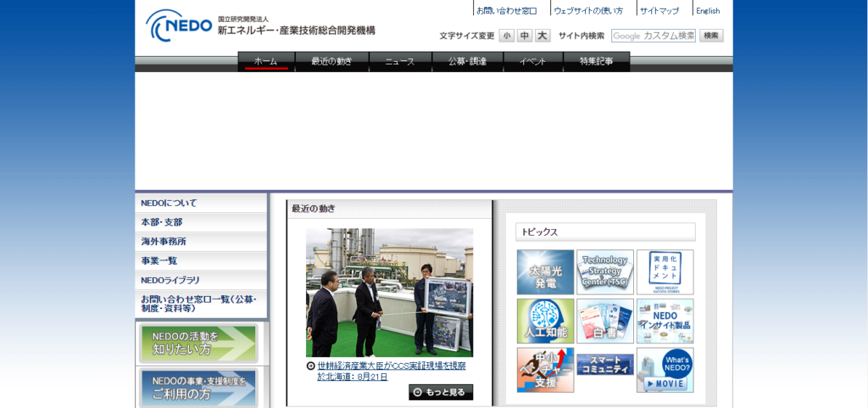Screen dimensions: 868x408
Task: Open the 太陽光発電 topic icon
Action: [545, 271]
